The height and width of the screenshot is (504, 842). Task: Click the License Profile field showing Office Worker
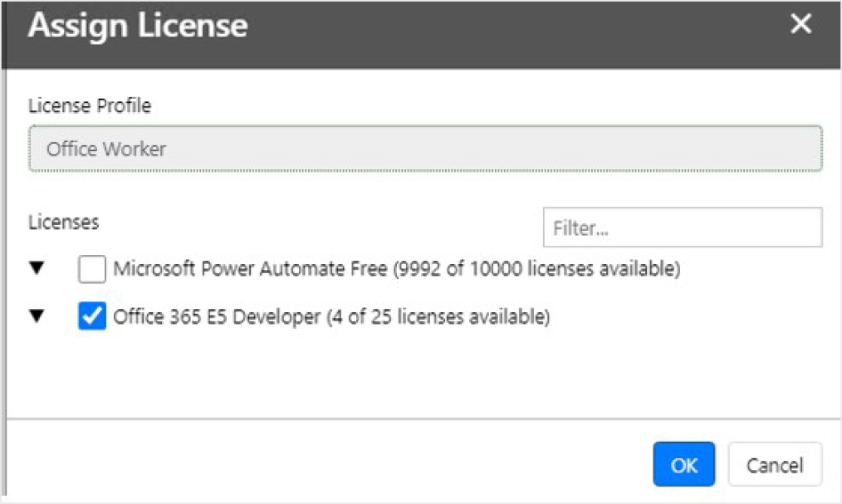coord(425,149)
